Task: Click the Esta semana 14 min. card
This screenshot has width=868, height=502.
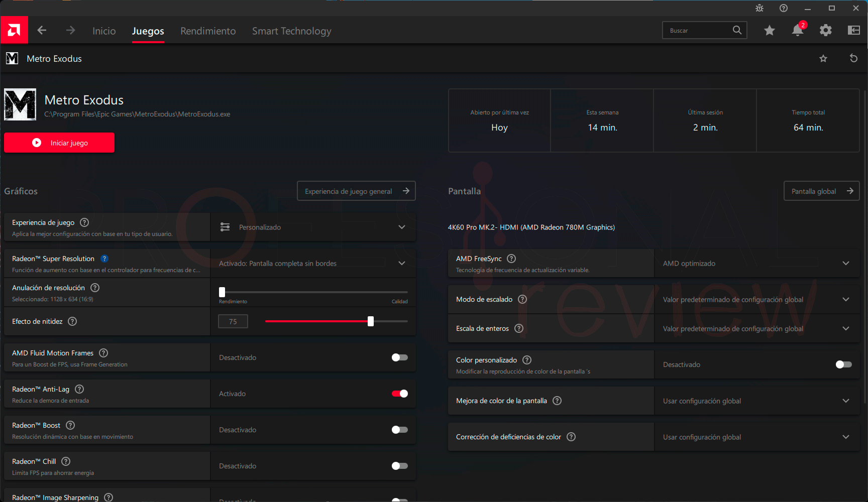Action: pos(602,120)
